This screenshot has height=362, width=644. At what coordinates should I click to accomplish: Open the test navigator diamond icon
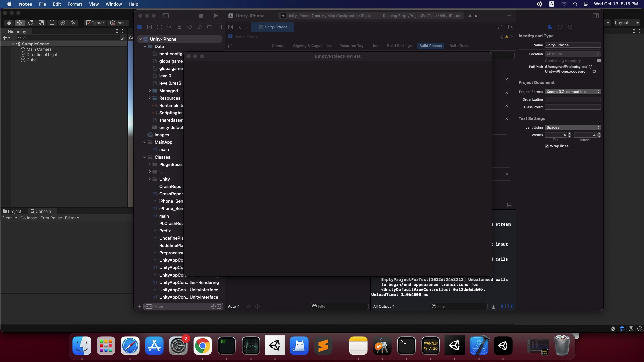(x=190, y=27)
